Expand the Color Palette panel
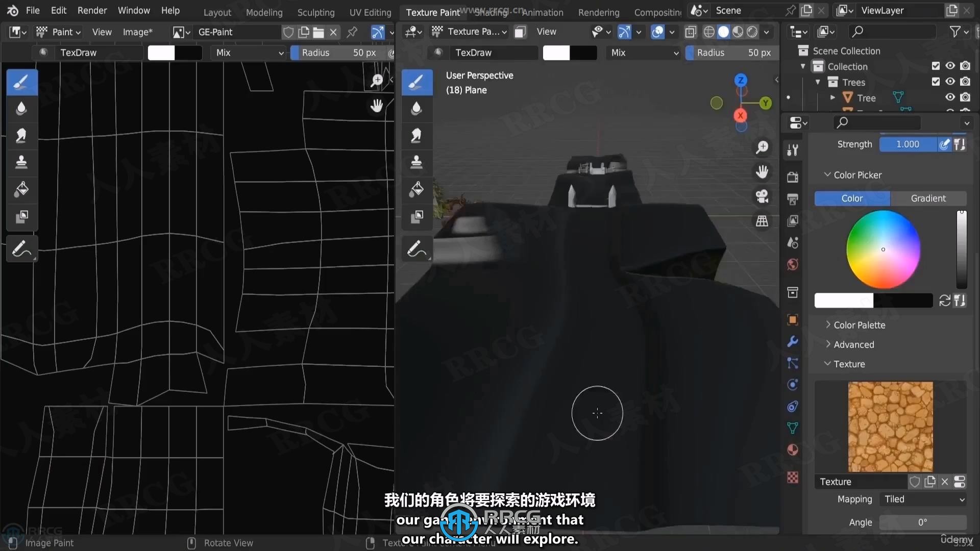980x551 pixels. pos(827,325)
